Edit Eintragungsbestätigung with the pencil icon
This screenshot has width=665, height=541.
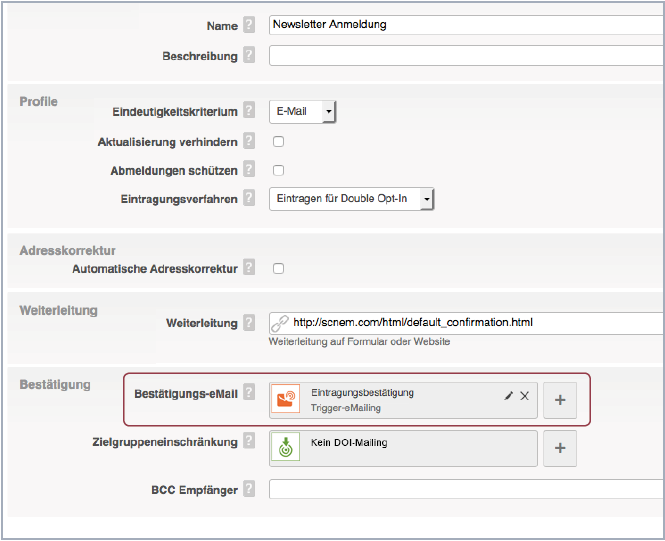point(508,396)
